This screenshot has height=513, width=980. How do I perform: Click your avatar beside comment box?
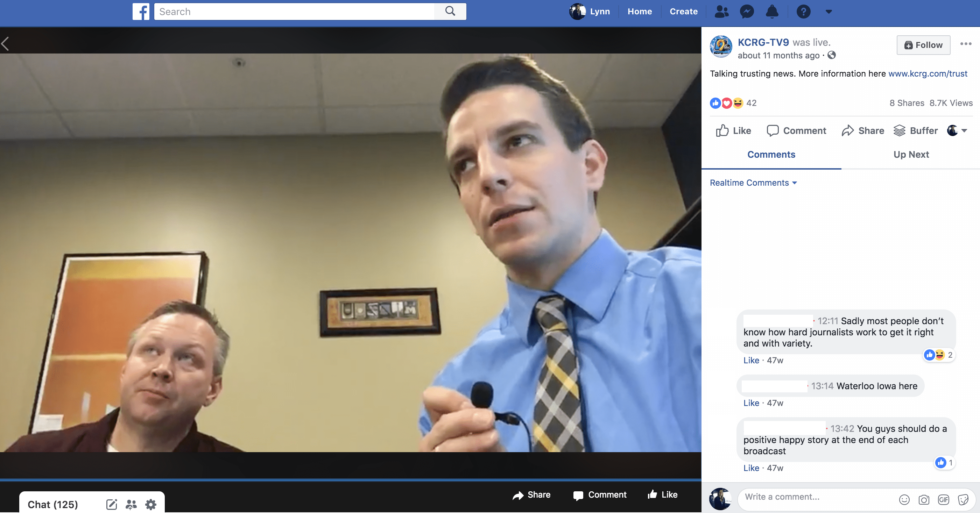tap(720, 498)
